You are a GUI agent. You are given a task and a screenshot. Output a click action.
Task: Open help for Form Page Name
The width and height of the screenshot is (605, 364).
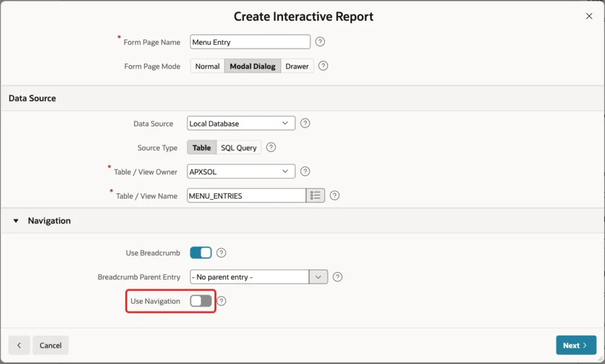(320, 42)
